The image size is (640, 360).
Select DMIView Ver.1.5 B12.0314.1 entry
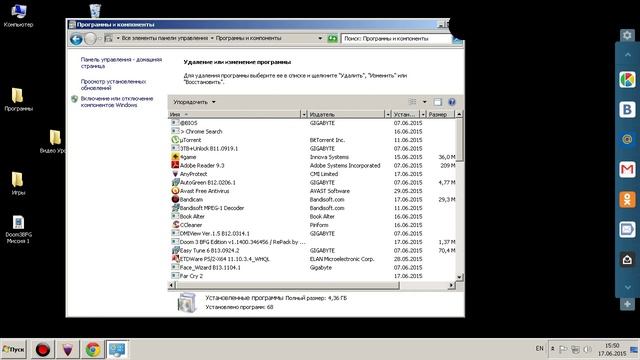(x=313, y=233)
